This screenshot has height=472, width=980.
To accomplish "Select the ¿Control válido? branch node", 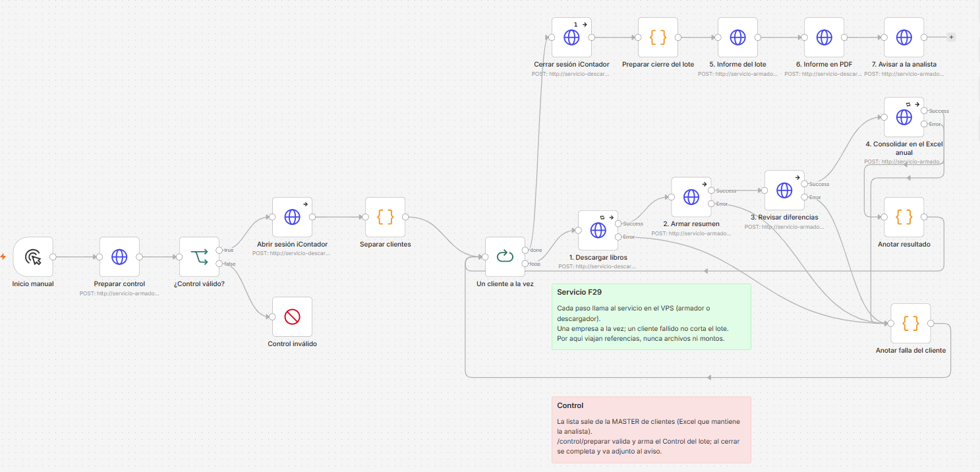I will click(x=200, y=257).
